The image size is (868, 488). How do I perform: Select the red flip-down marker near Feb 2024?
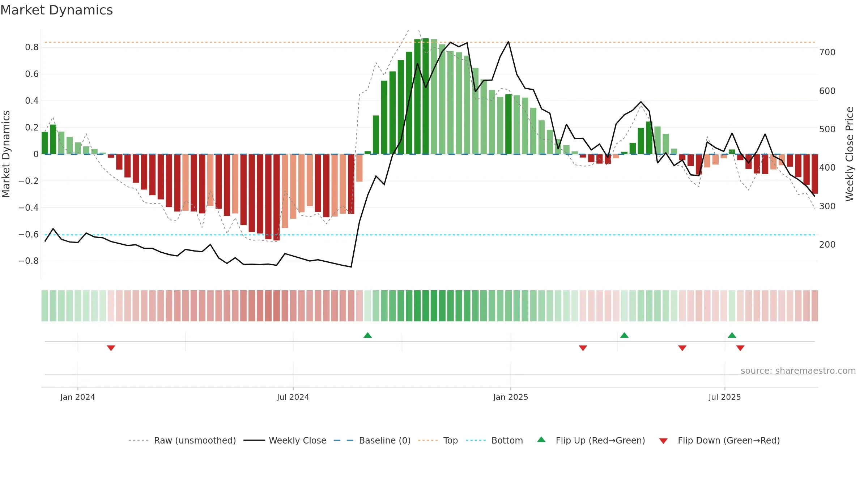point(111,348)
